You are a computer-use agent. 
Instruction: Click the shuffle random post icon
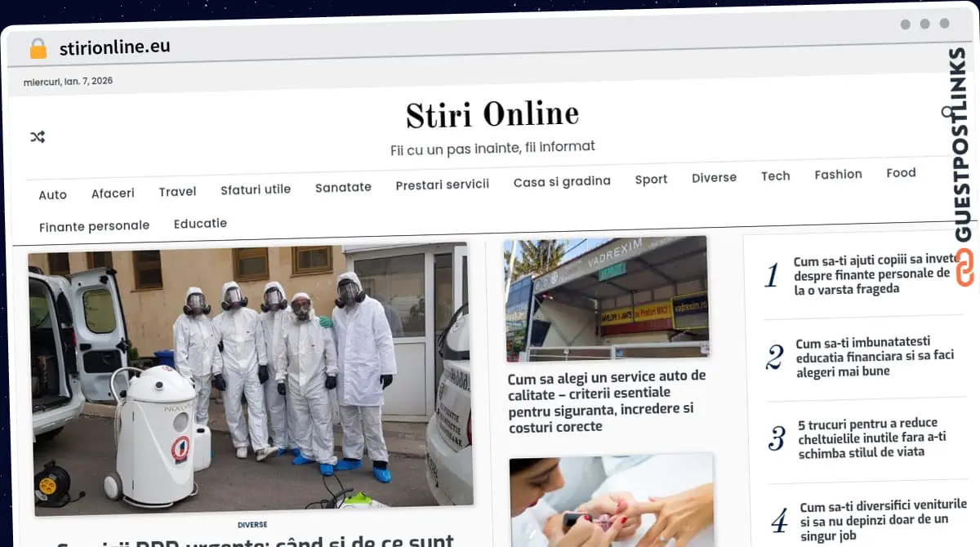38,137
